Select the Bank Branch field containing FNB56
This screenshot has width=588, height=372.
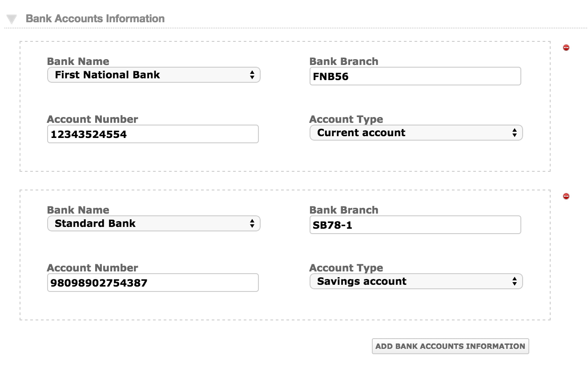tap(416, 76)
